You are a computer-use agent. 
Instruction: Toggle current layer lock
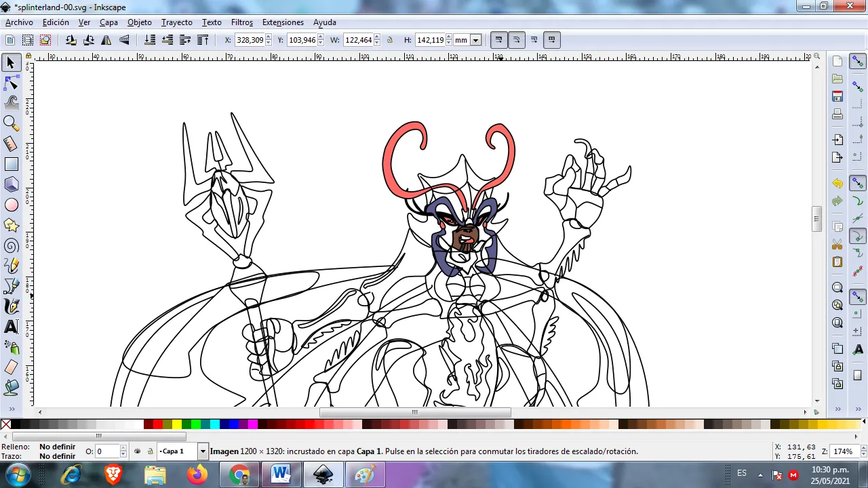pos(150,451)
